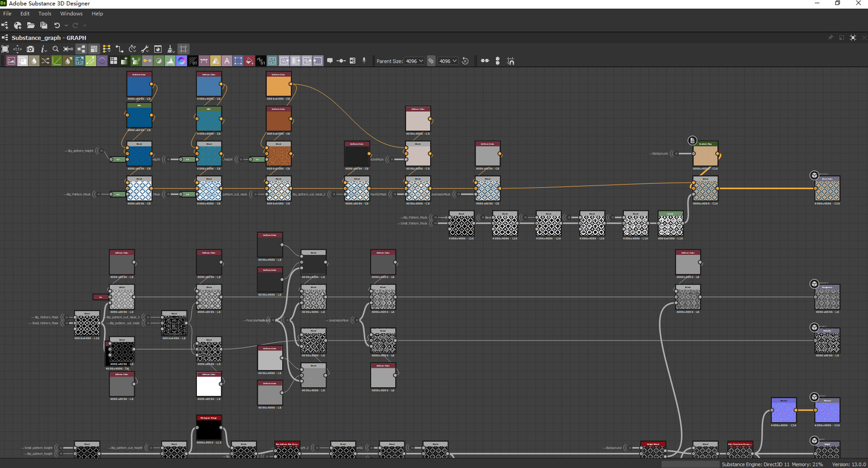
Task: Add a Blur node from toolbar
Action: click(x=34, y=61)
